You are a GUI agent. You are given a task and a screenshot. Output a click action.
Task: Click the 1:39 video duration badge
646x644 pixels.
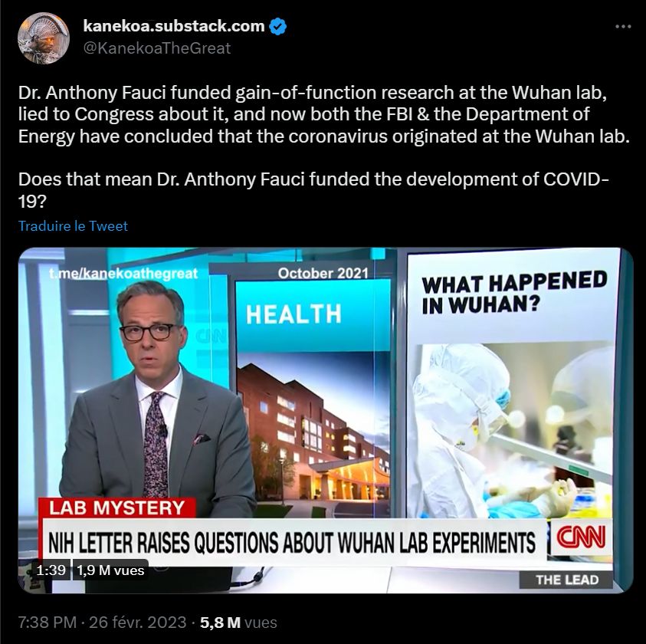click(x=51, y=570)
